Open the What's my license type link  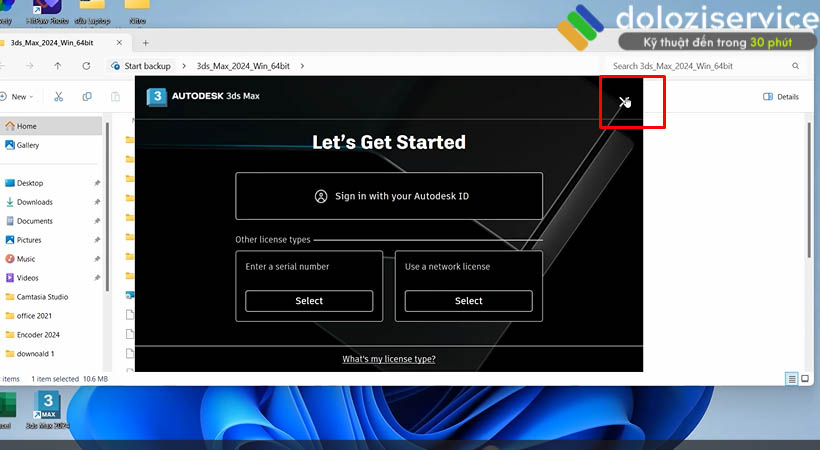(x=389, y=359)
